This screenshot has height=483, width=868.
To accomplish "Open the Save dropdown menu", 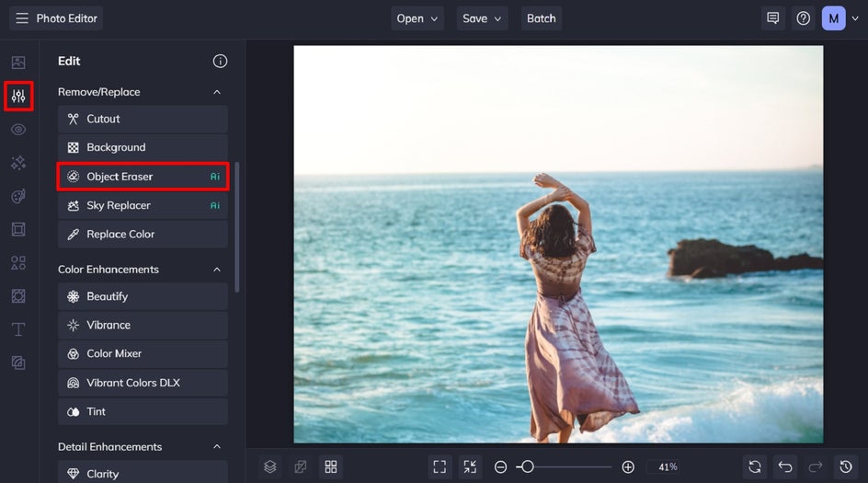I will coord(482,18).
